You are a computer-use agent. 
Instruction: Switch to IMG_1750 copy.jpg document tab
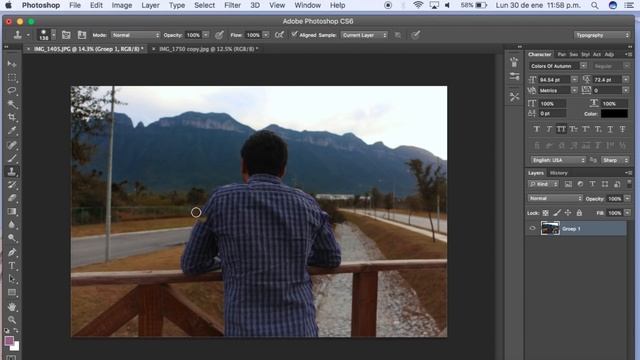click(208, 49)
